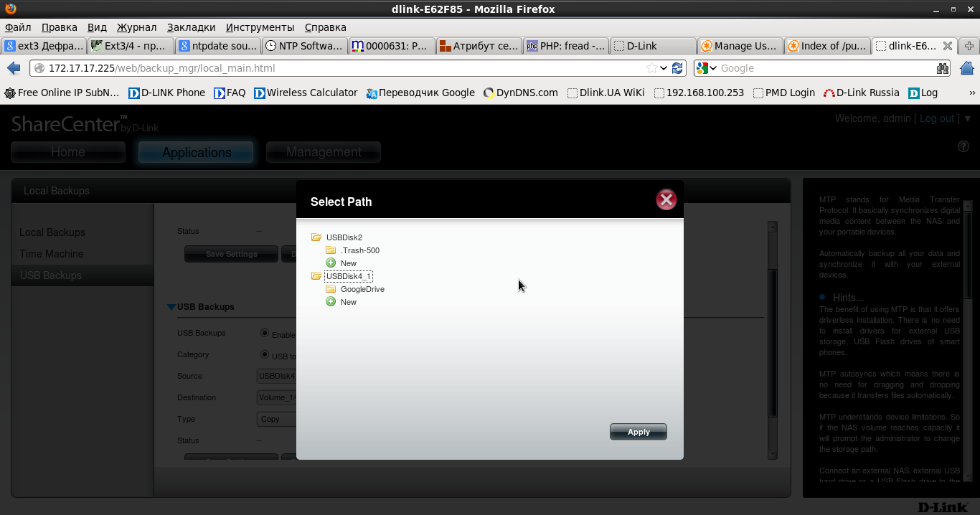Open Переводчик Google bookmark
Screen dimensions: 980x515
(420, 93)
